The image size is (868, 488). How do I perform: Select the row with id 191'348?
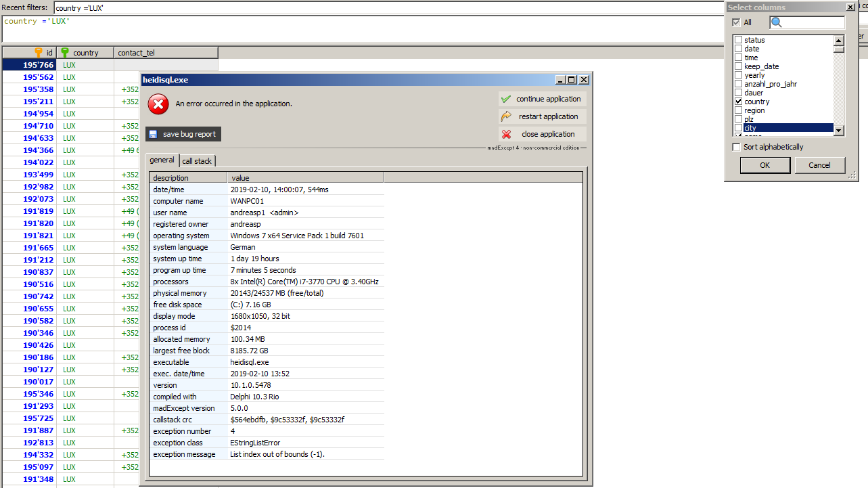[70, 479]
